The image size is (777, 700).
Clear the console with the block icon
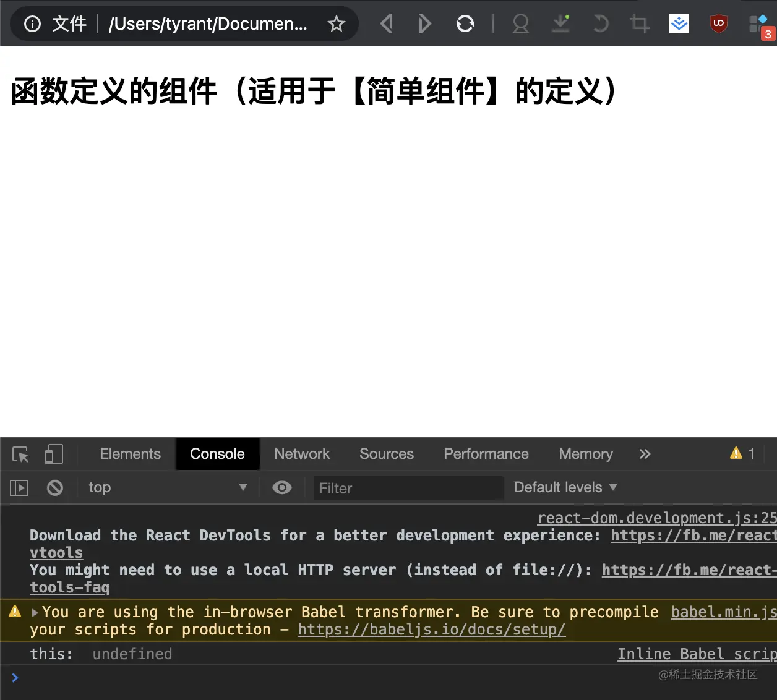click(55, 488)
